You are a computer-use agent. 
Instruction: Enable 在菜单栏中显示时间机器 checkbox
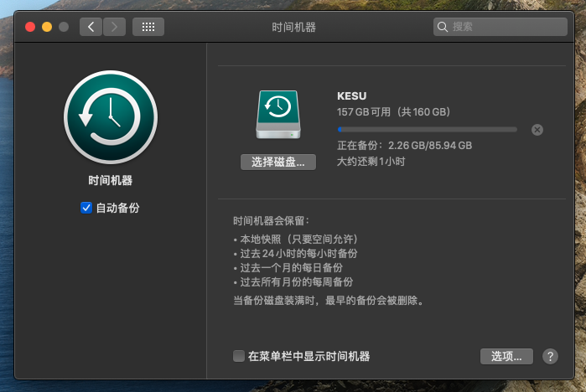coord(239,356)
